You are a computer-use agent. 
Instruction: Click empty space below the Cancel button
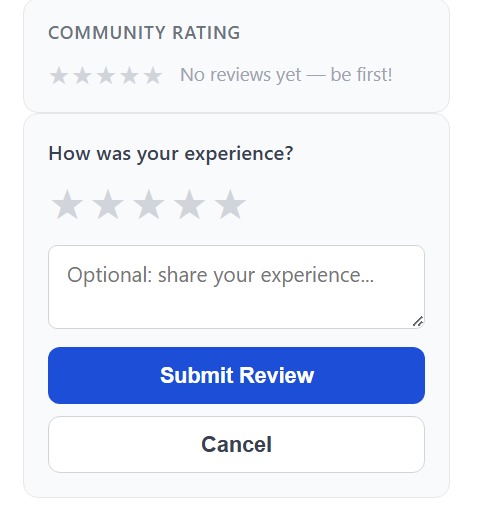[x=236, y=484]
